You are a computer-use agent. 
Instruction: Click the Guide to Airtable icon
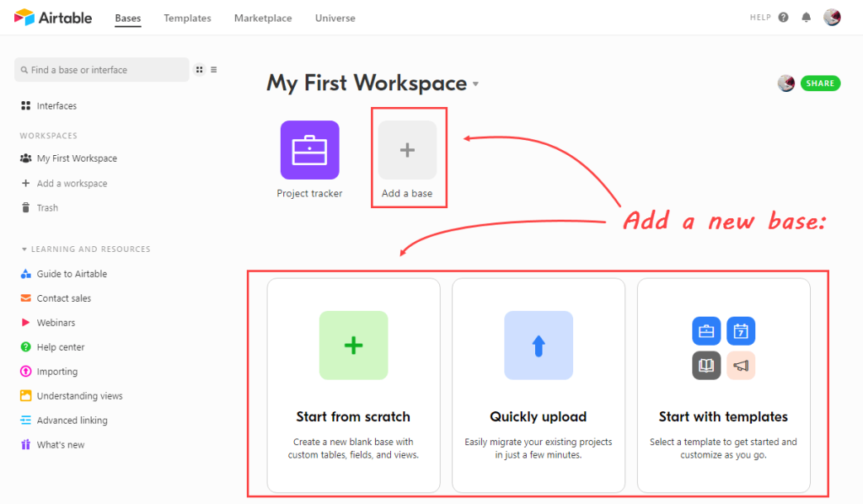click(26, 274)
